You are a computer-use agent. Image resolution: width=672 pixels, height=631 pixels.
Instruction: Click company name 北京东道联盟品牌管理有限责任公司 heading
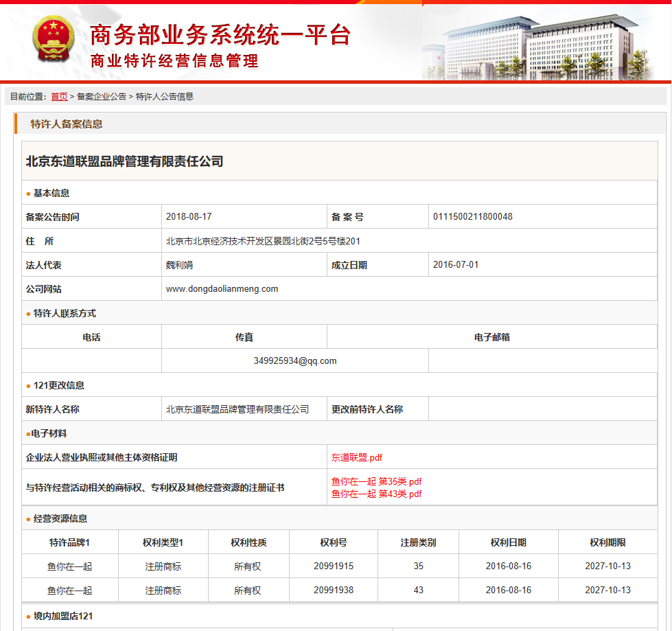coord(124,161)
